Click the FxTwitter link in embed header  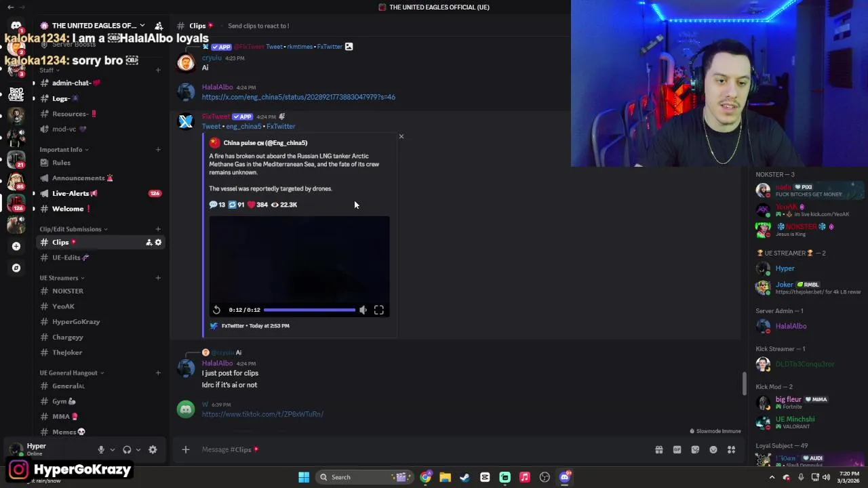coord(281,127)
